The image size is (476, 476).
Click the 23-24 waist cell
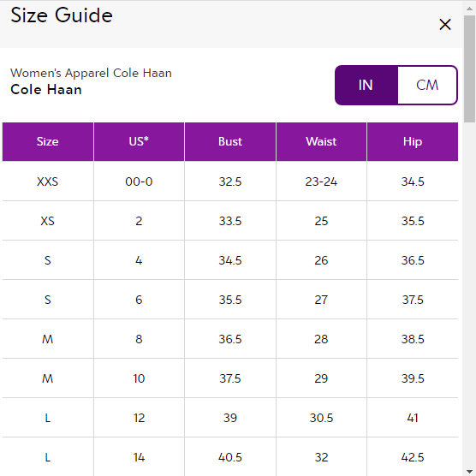pyautogui.click(x=321, y=181)
